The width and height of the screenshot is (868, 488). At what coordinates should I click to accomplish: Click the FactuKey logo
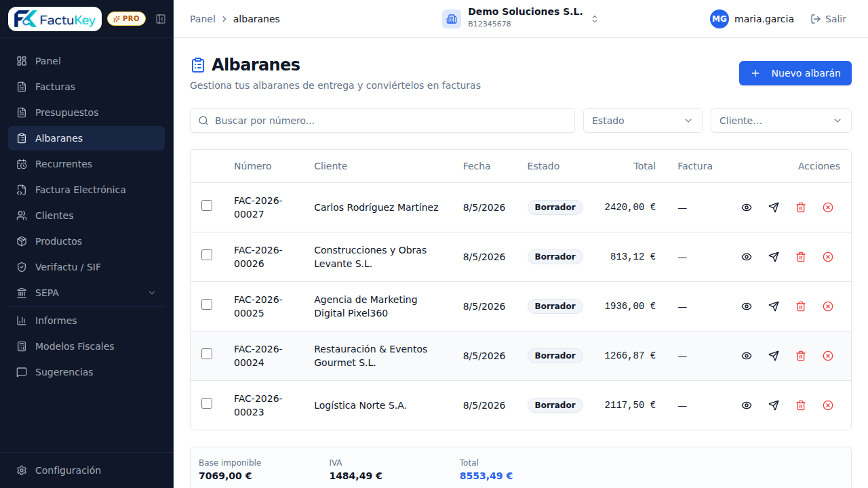[x=55, y=19]
